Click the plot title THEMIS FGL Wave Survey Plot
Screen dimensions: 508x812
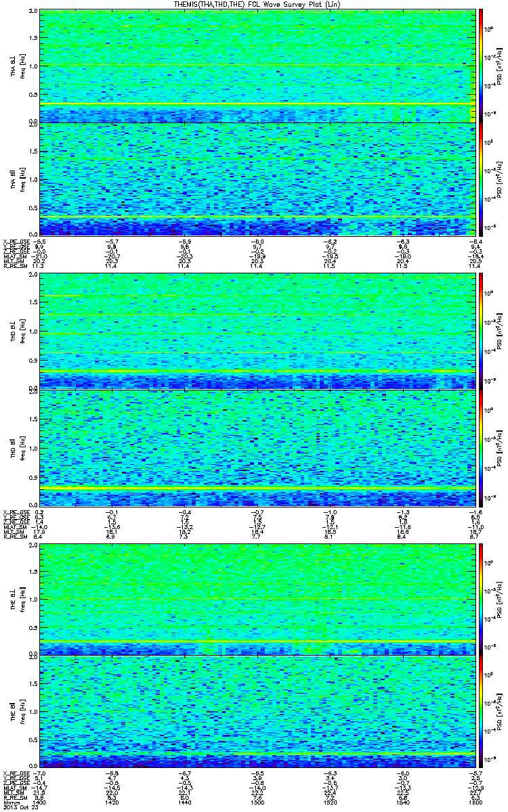pyautogui.click(x=258, y=4)
